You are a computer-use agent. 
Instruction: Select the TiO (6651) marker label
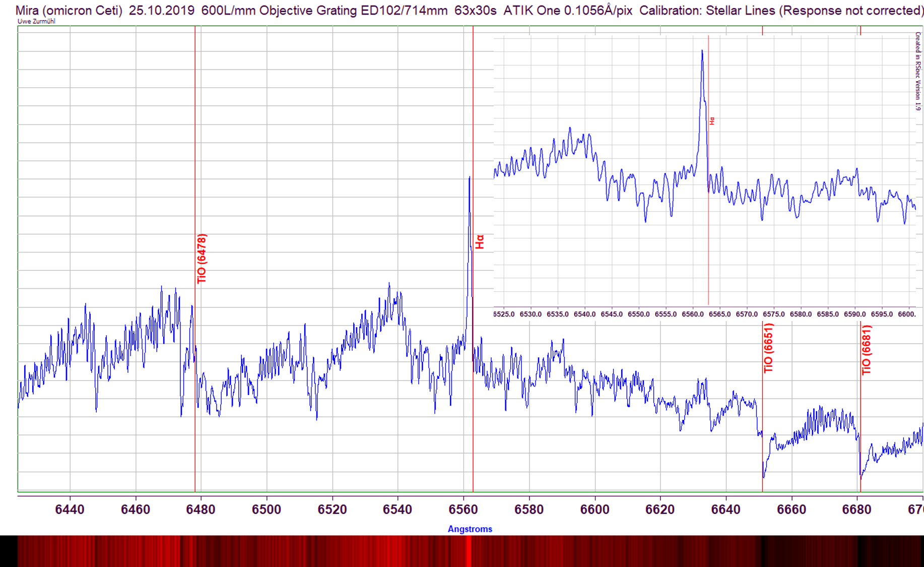pyautogui.click(x=768, y=348)
